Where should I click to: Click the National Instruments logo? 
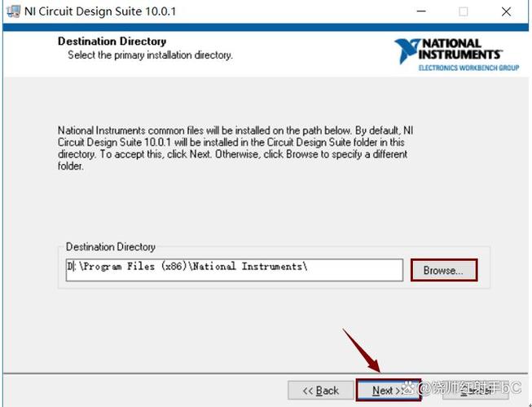click(456, 53)
